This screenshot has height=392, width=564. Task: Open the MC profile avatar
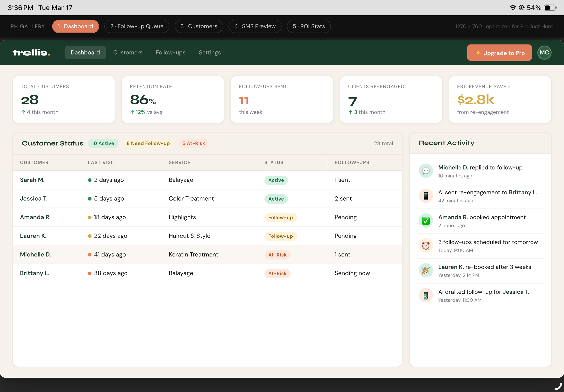(x=544, y=53)
